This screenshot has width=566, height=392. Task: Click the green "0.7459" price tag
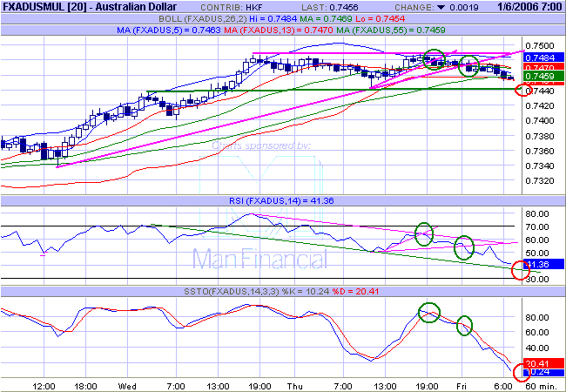[544, 76]
